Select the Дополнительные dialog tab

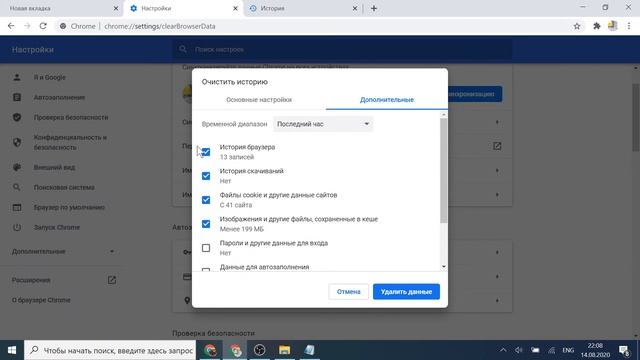[x=387, y=100]
